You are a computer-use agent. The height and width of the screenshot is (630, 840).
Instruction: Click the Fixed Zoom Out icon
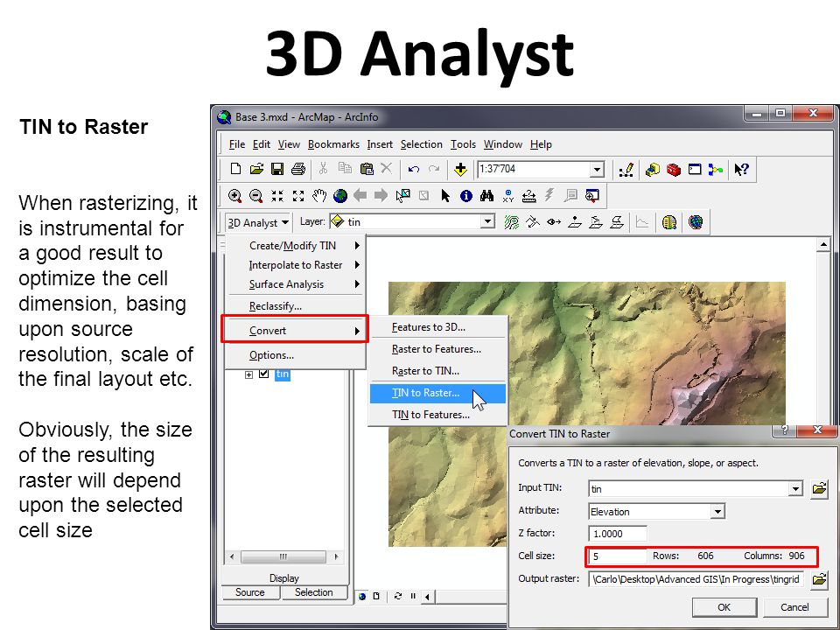click(298, 196)
